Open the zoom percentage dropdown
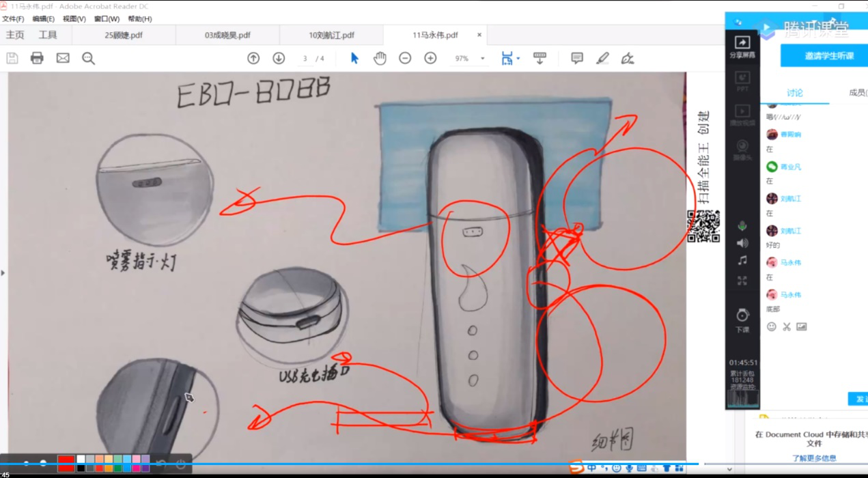 [x=482, y=59]
